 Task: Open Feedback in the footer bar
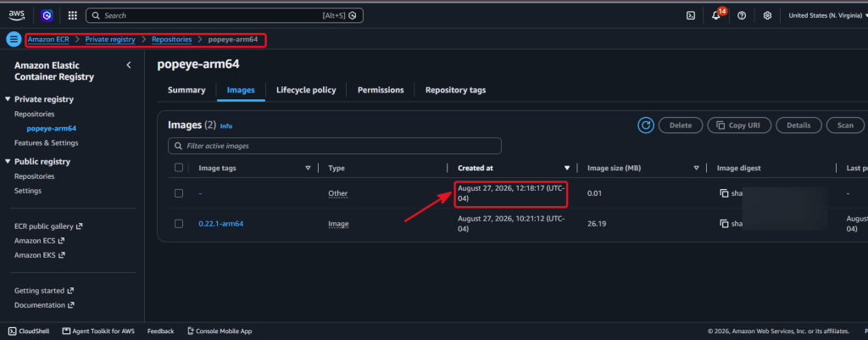160,332
